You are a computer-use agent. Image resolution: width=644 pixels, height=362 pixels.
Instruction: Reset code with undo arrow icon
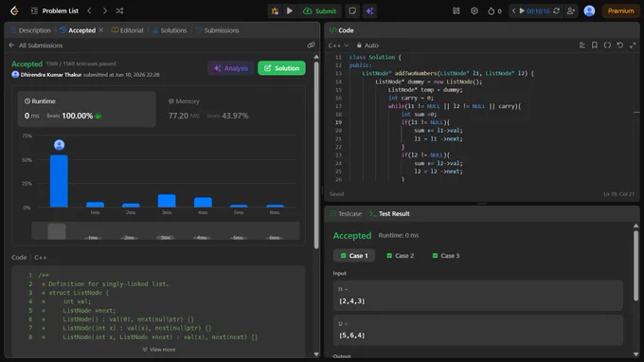tap(619, 45)
